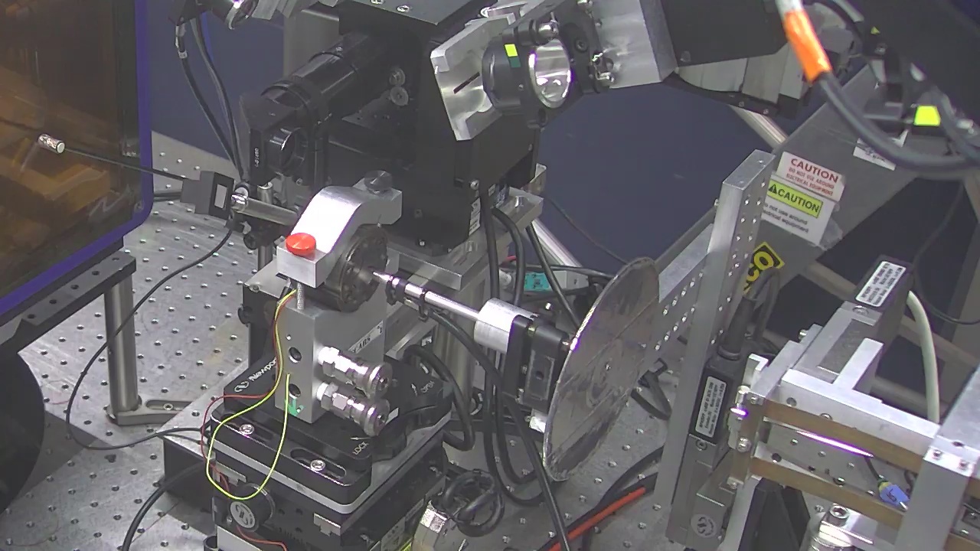Click the orange tape wrapped around the cable
This screenshot has width=980, height=551.
point(805,44)
